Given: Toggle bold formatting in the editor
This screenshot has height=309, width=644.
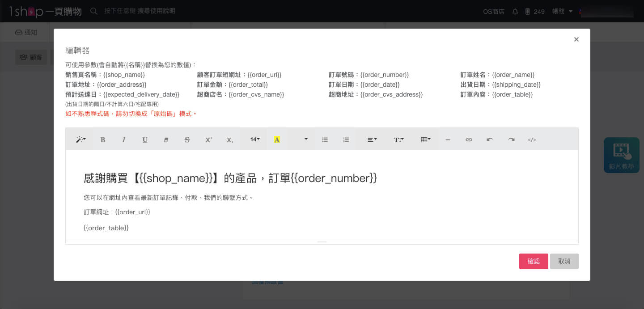Looking at the screenshot, I should tap(103, 140).
